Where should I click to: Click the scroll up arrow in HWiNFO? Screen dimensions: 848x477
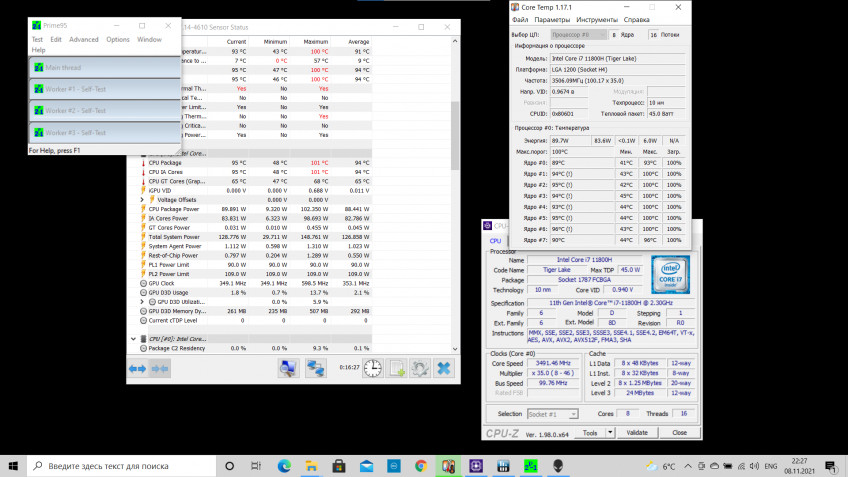(x=455, y=41)
